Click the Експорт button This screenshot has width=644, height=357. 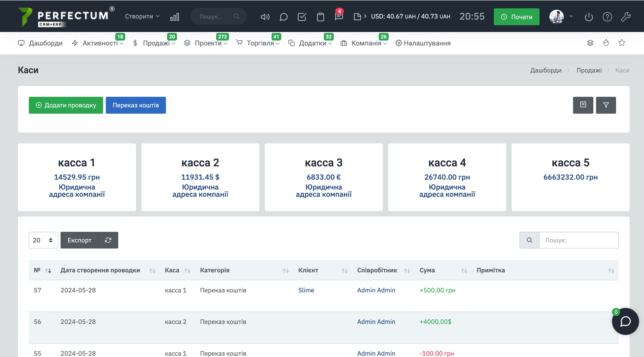point(79,240)
